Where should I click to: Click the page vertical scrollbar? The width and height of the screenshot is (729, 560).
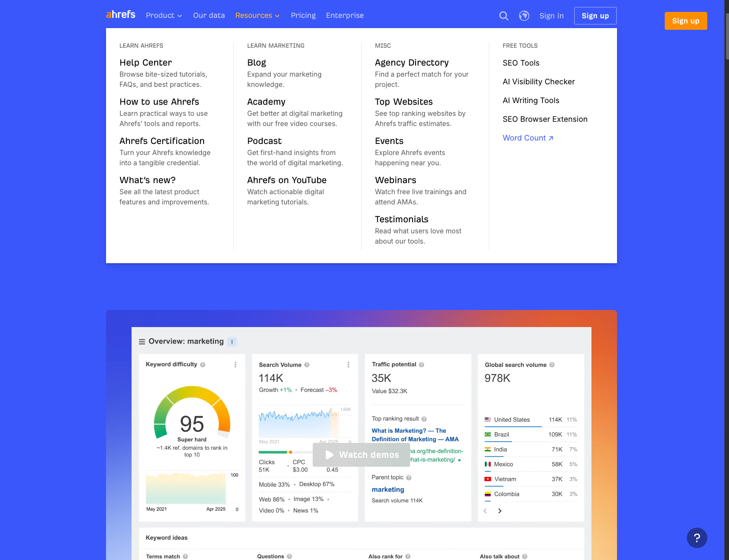(727, 36)
